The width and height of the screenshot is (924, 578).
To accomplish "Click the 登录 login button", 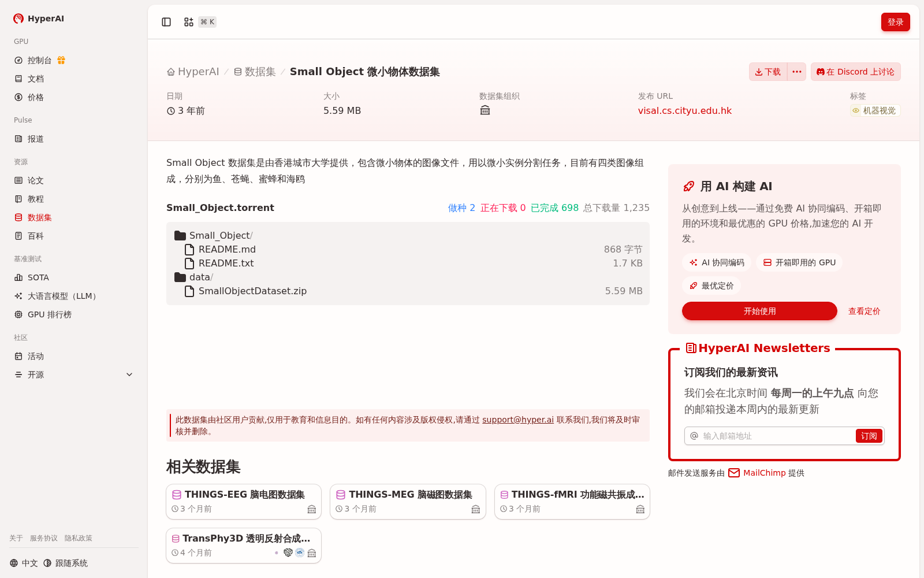I will point(895,22).
